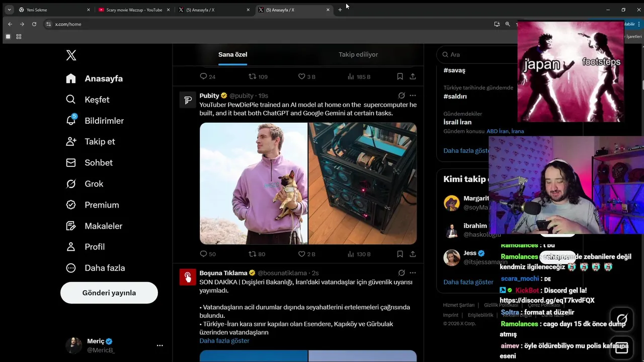The width and height of the screenshot is (644, 362).
Task: Click the Grok icon on Boşuna Tıklama post
Action: (x=401, y=273)
